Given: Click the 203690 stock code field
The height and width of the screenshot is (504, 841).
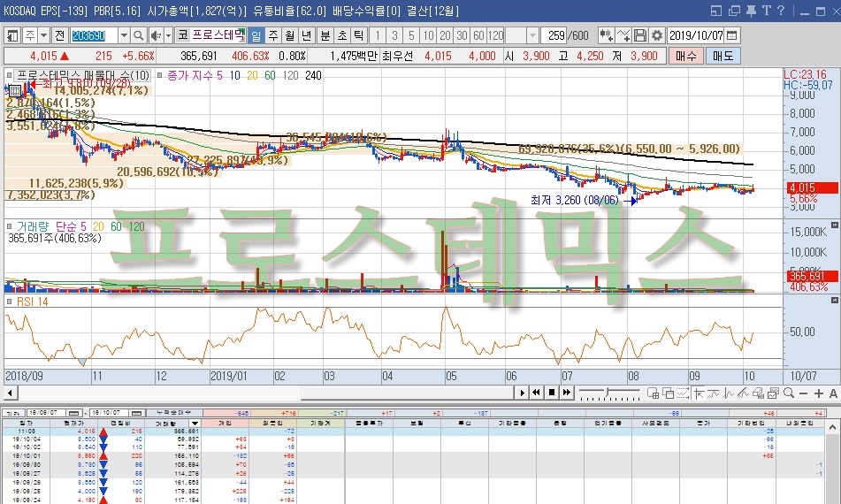Looking at the screenshot, I should click(x=95, y=36).
